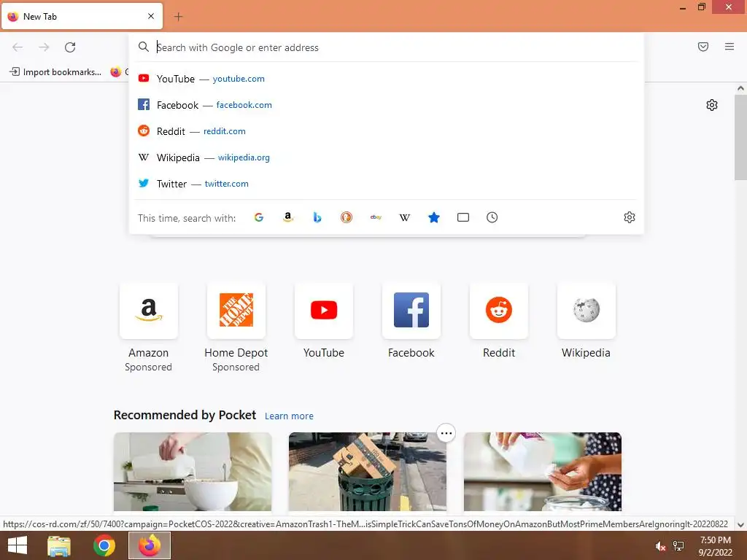
Task: Select Twitter suggestion twitter.com
Action: click(x=387, y=183)
